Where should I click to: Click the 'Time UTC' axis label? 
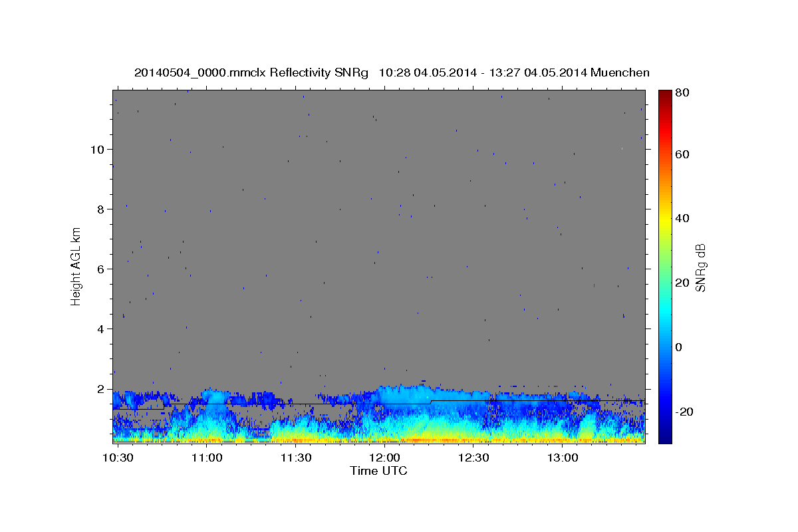pyautogui.click(x=378, y=471)
